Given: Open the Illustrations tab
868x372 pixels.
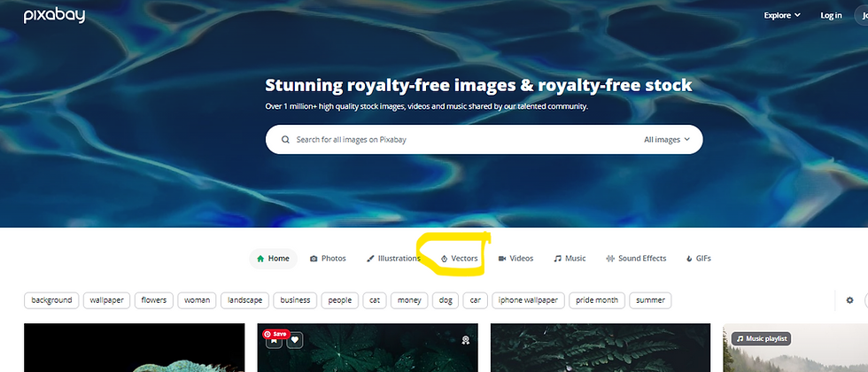Looking at the screenshot, I should click(393, 259).
